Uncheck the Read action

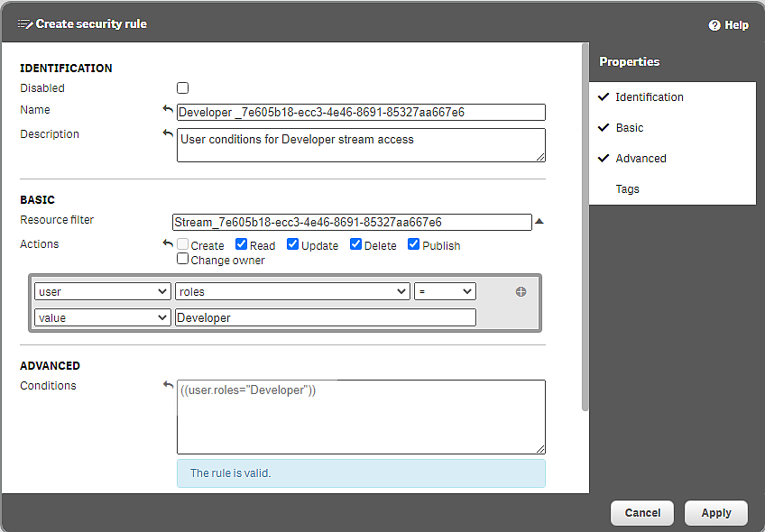point(242,244)
